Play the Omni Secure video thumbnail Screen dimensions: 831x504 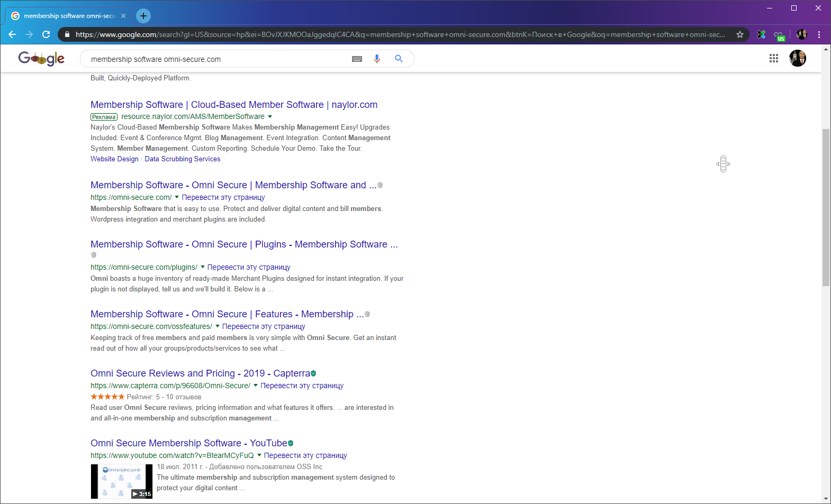pyautogui.click(x=122, y=481)
